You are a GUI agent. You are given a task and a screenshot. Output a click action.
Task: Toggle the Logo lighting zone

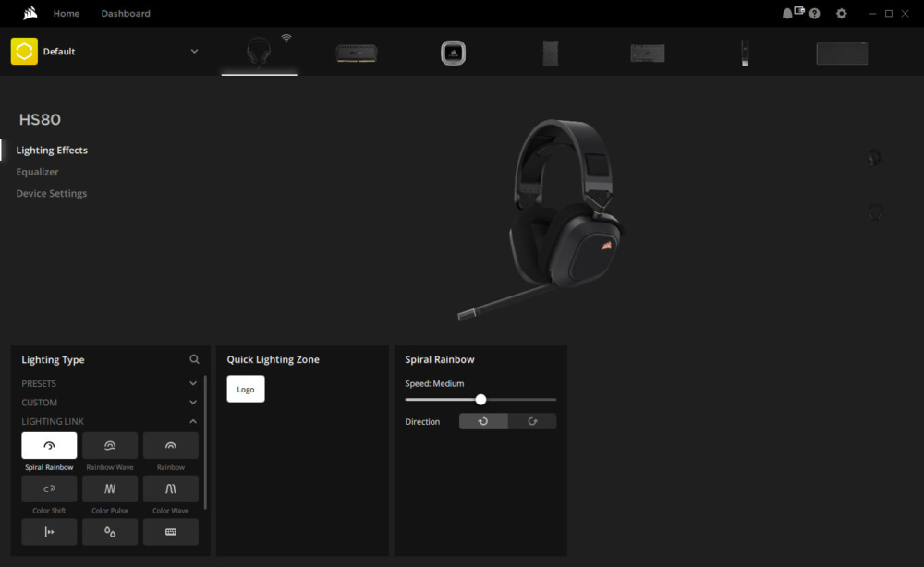(246, 389)
